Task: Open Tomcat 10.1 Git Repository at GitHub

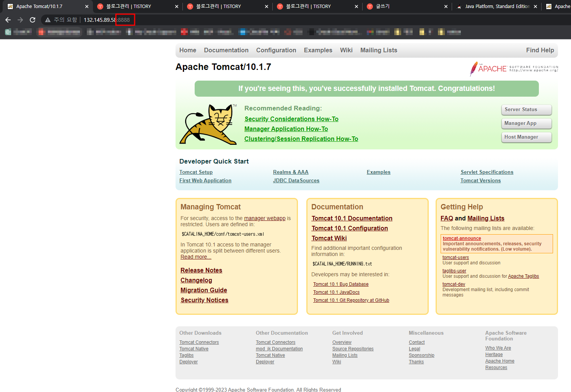Action: pyautogui.click(x=351, y=300)
